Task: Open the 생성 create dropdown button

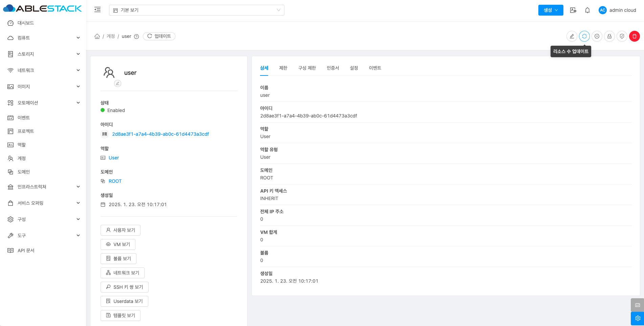Action: pyautogui.click(x=551, y=10)
